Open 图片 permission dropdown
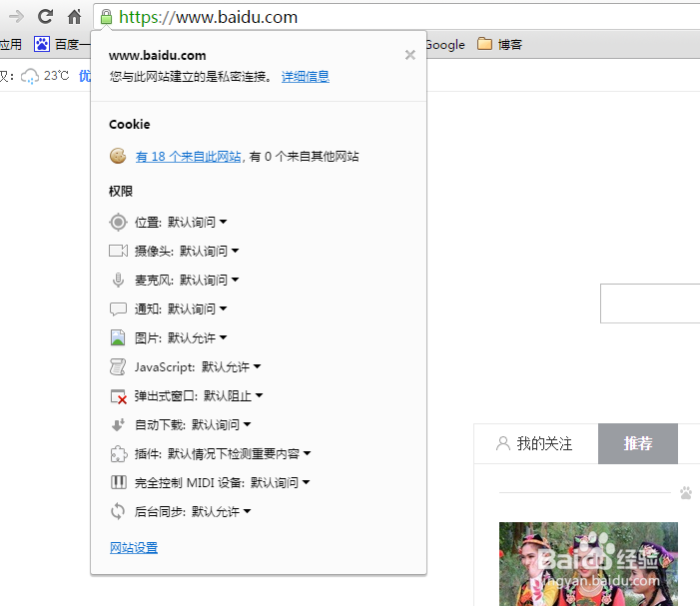 [198, 337]
